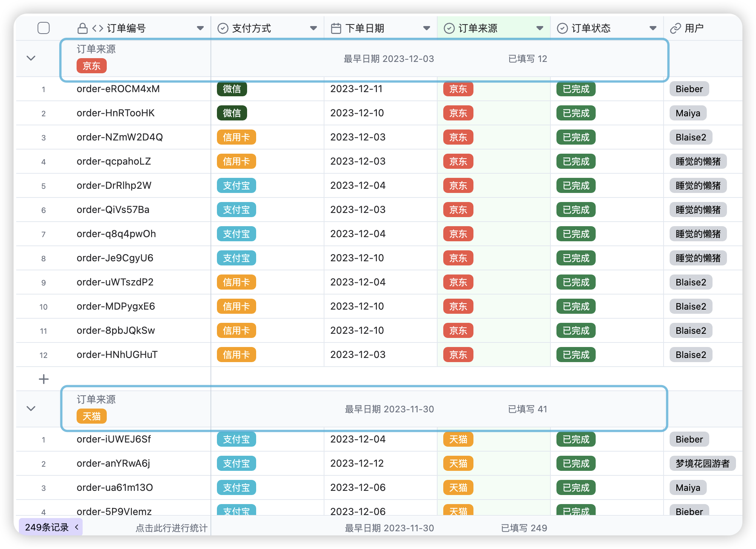756x549 pixels.
Task: Toggle the select-all checkbox in header
Action: 44,28
